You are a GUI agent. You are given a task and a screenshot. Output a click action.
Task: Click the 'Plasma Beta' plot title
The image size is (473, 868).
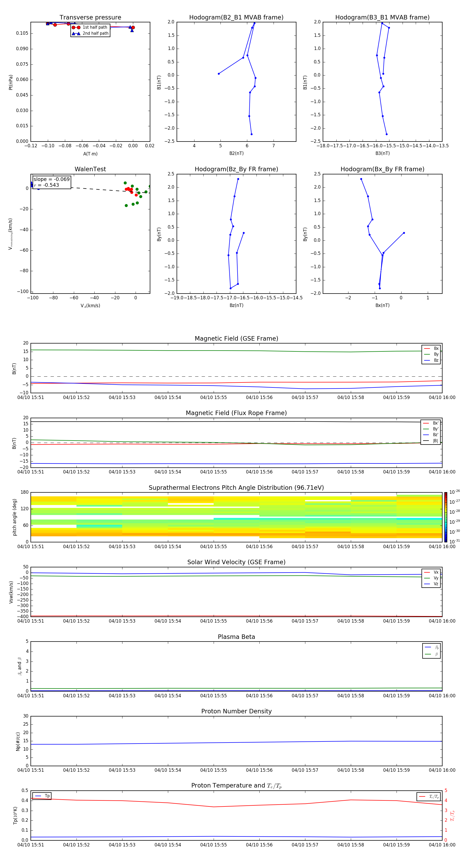tap(236, 637)
